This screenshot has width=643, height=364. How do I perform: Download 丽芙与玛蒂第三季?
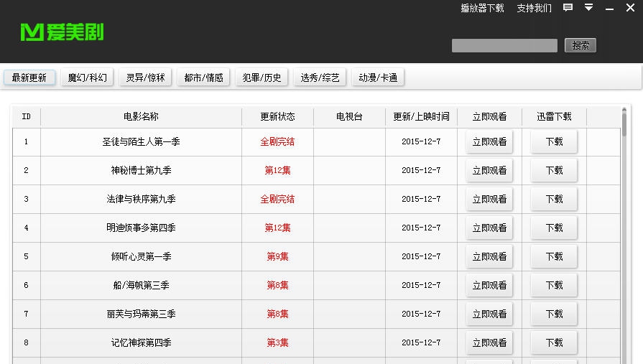(x=554, y=314)
